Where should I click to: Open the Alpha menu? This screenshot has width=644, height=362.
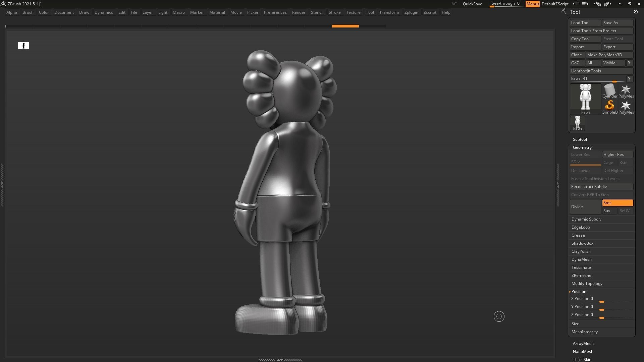[x=12, y=12]
